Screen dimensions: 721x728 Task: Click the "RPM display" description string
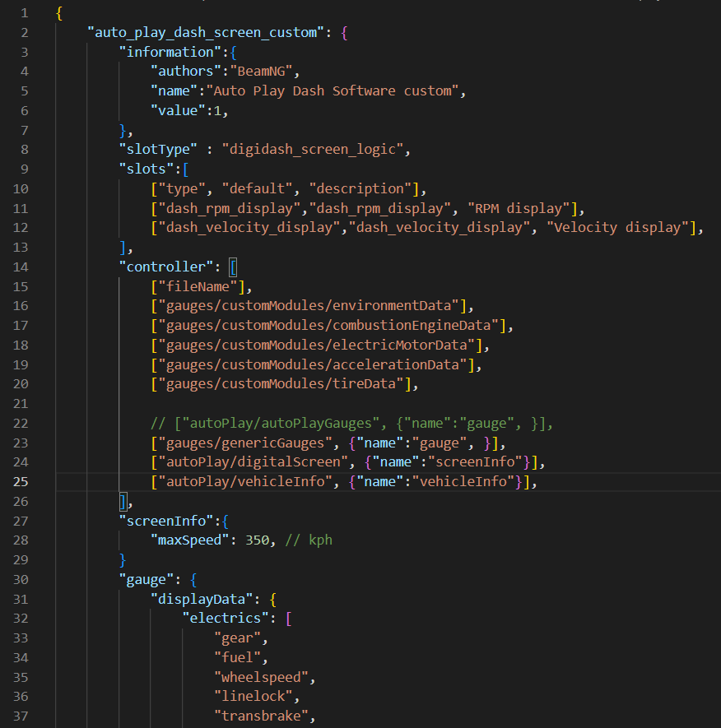coord(519,208)
